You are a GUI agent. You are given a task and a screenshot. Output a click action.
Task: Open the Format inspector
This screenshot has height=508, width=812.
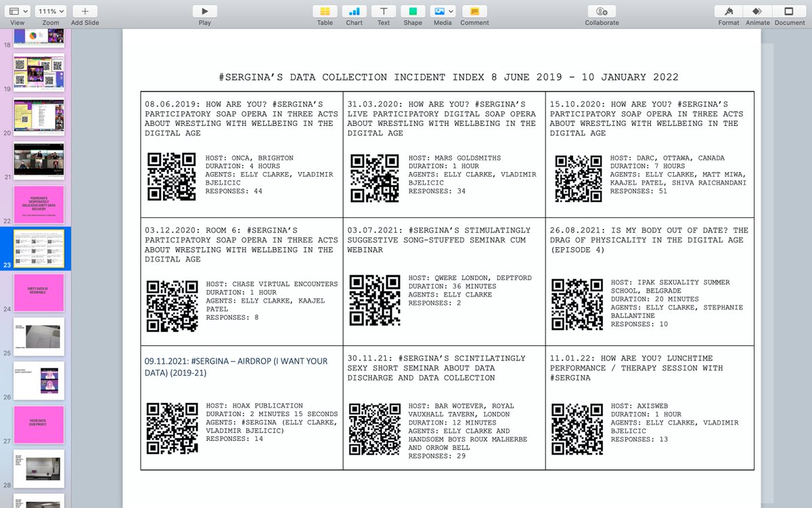(729, 12)
